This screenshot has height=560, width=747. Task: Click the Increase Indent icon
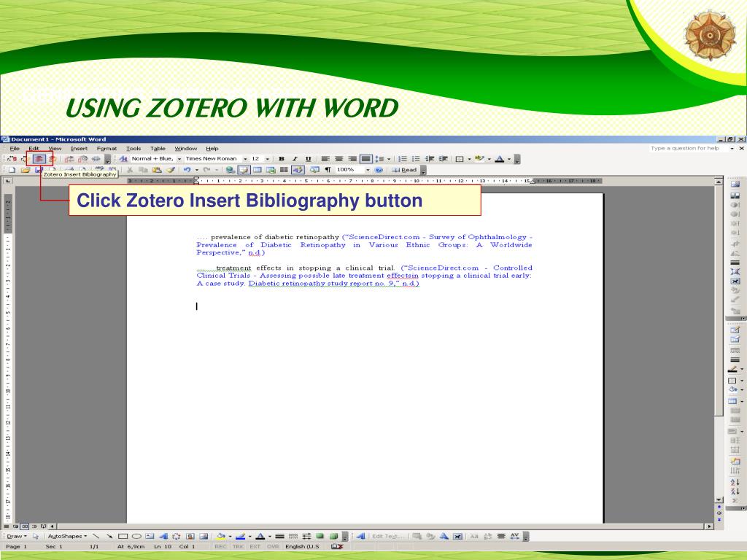[x=444, y=159]
